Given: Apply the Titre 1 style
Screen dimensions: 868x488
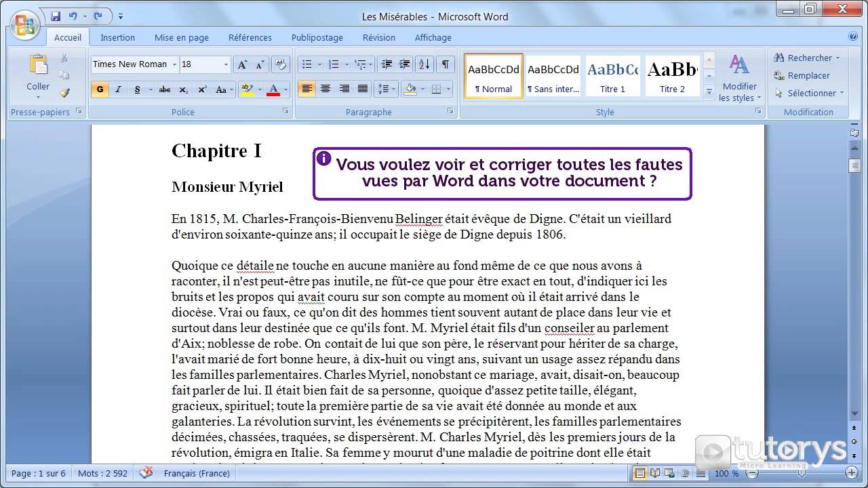Looking at the screenshot, I should pos(613,76).
